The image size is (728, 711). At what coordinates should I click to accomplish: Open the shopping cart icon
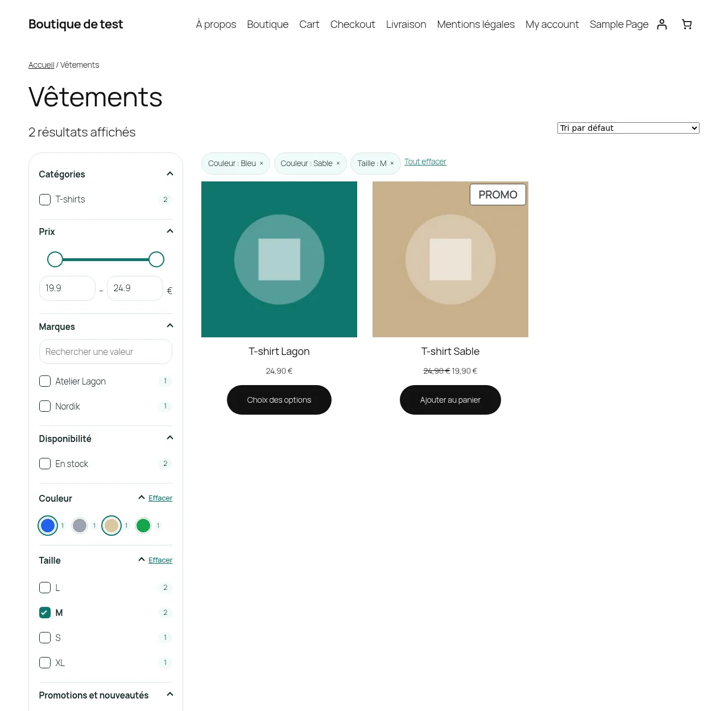(x=687, y=24)
